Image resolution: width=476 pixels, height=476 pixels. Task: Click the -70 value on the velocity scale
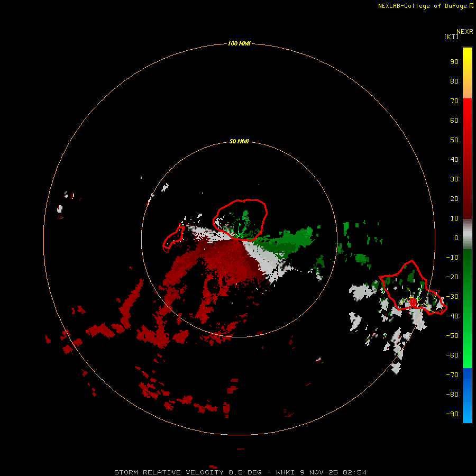(452, 375)
